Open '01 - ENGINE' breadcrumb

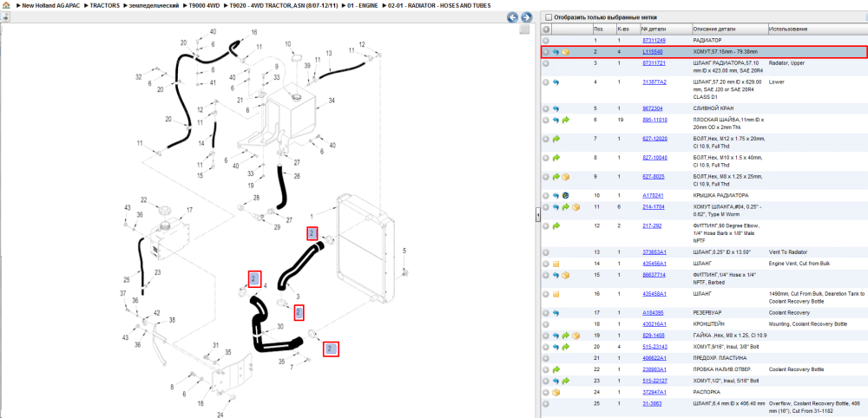coord(363,5)
